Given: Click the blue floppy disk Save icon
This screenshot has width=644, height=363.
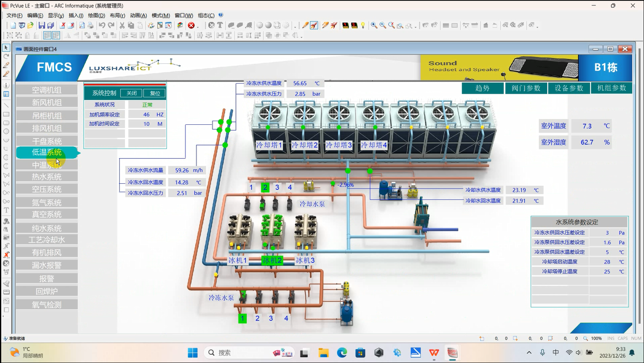Looking at the screenshot, I should pos(42,25).
